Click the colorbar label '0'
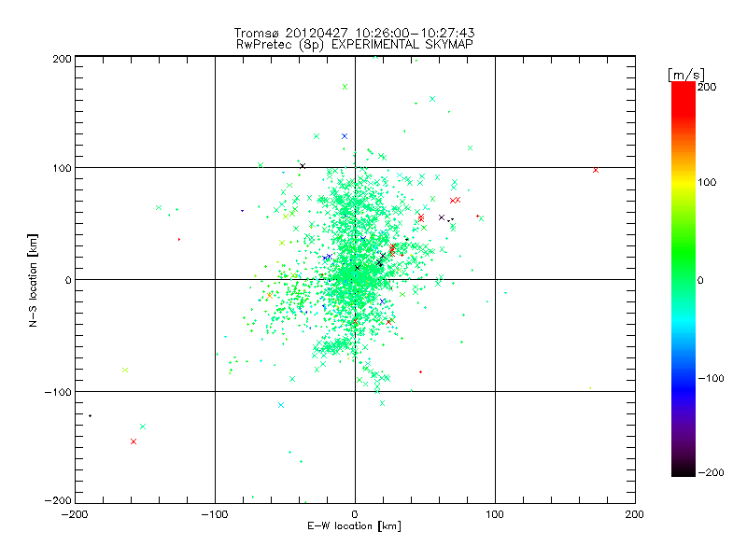This screenshot has width=747, height=560. [700, 280]
